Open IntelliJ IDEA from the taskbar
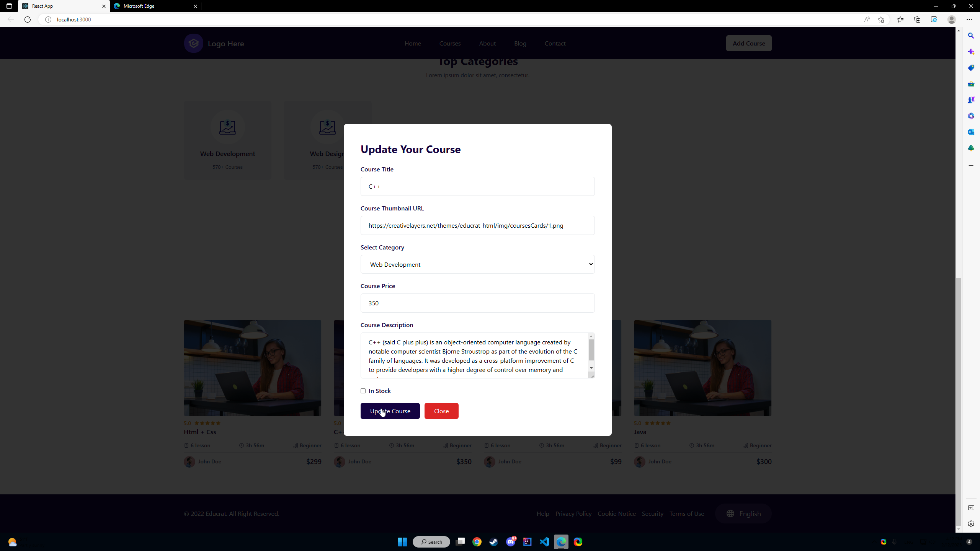The image size is (980, 551). (x=528, y=541)
